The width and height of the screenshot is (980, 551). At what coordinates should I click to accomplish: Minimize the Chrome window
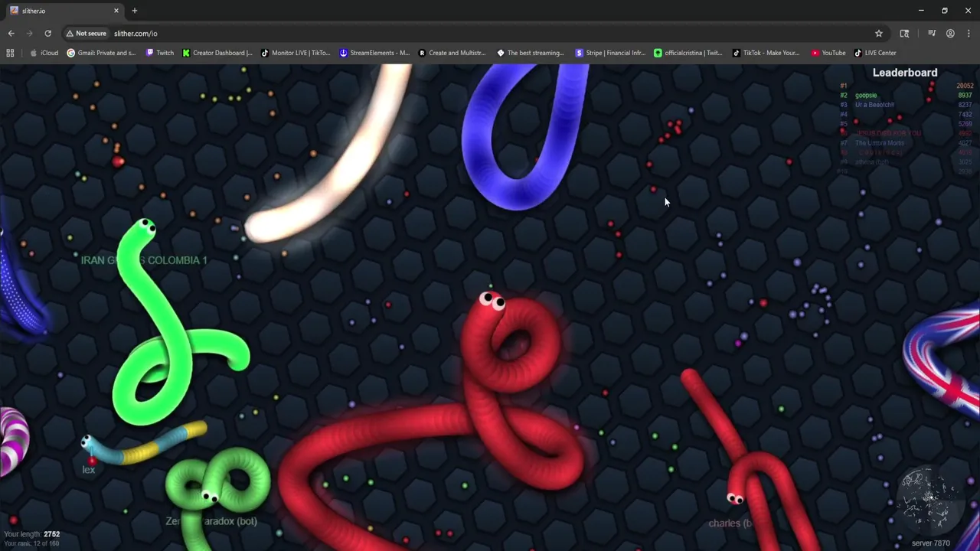pos(920,11)
